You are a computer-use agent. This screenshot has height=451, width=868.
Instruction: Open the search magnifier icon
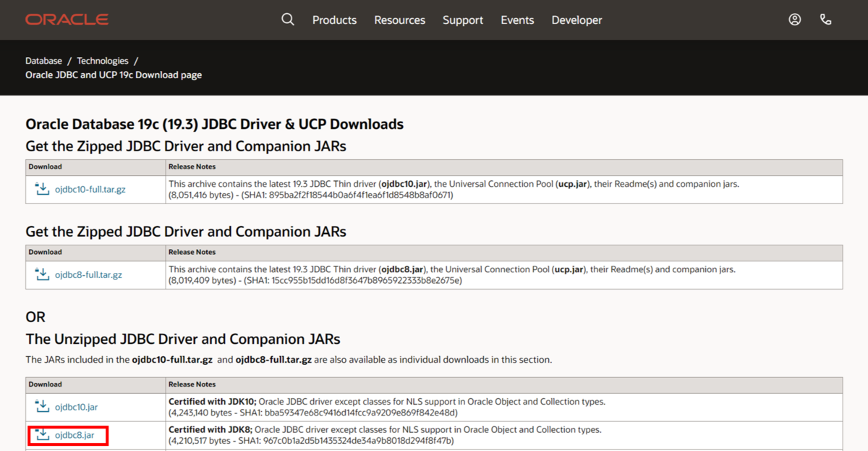[288, 20]
